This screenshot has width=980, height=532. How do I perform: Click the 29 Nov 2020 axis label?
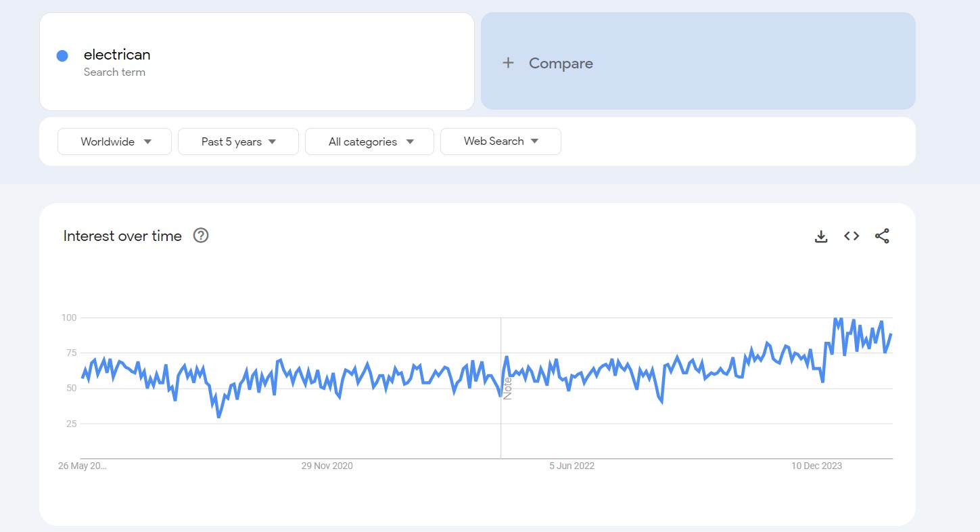(x=327, y=466)
